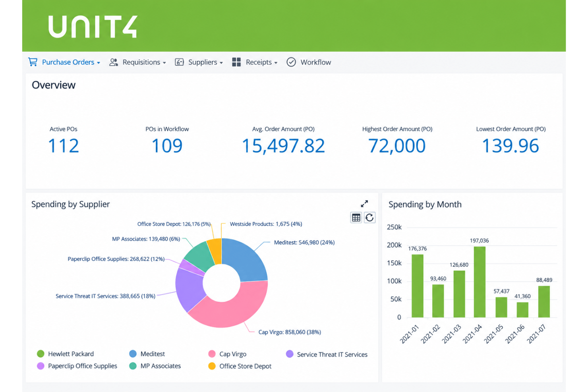Open the Receipts dropdown arrow
Screen dimensions: 588x392
pos(276,63)
